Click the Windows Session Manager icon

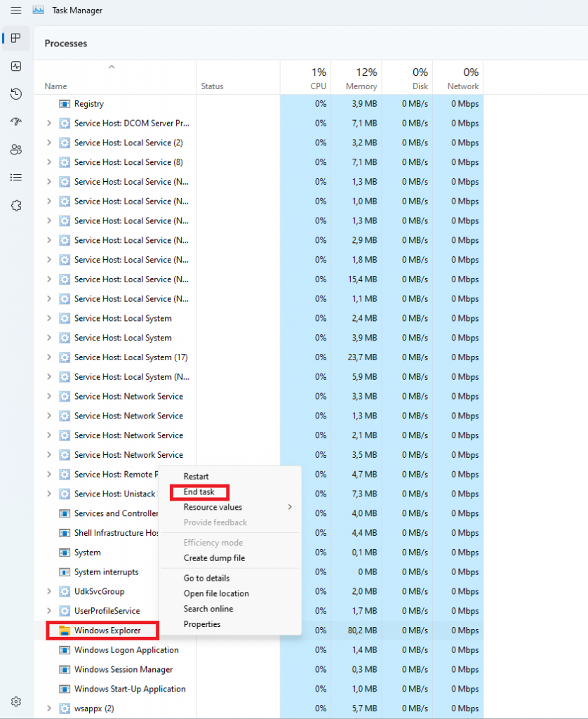tap(65, 669)
